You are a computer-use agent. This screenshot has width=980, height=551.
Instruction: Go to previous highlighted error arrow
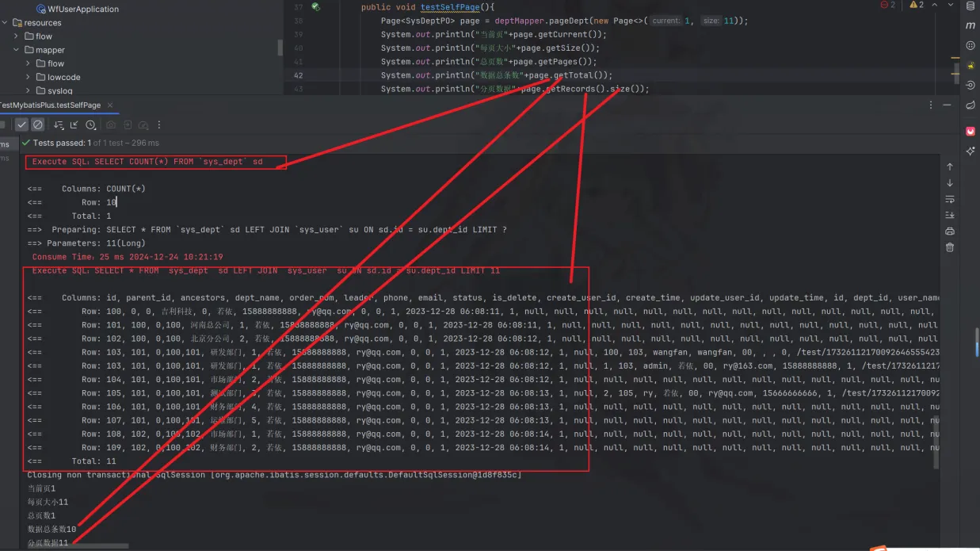(933, 5)
